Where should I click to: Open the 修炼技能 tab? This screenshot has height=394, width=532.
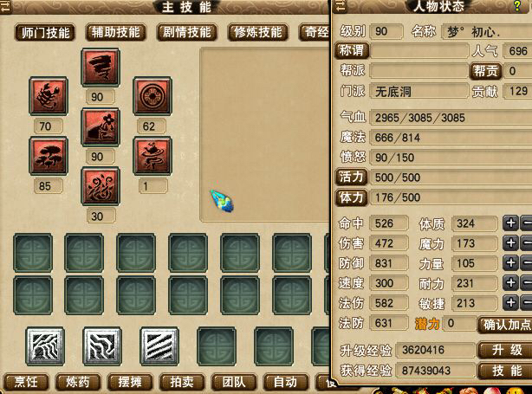(x=258, y=33)
